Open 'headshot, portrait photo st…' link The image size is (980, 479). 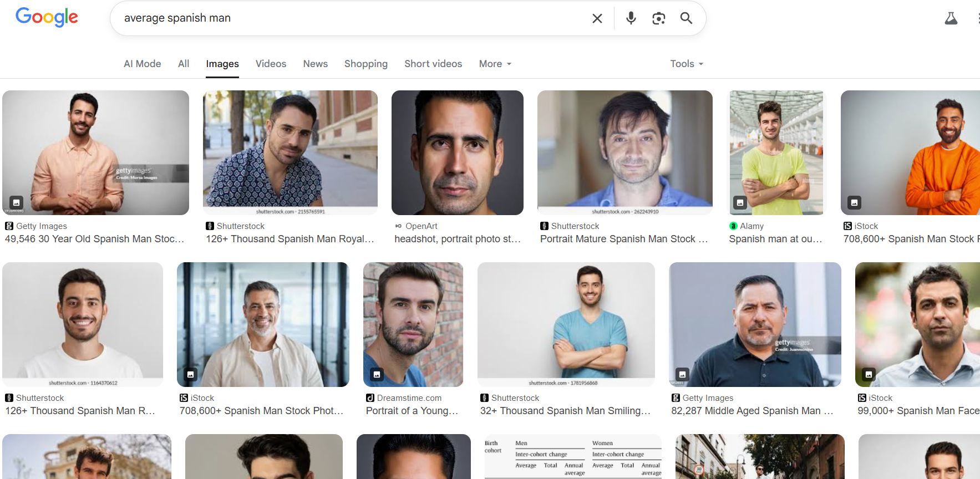[458, 239]
